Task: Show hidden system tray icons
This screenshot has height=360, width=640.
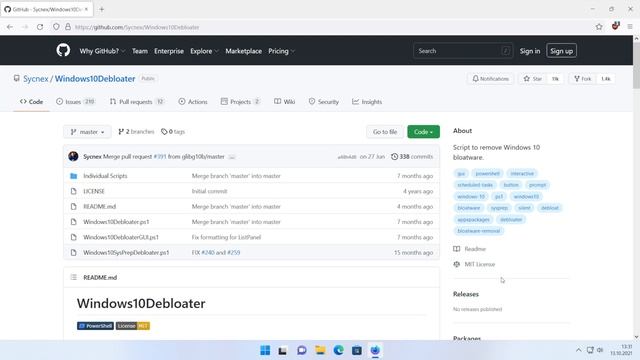Action: (x=578, y=350)
